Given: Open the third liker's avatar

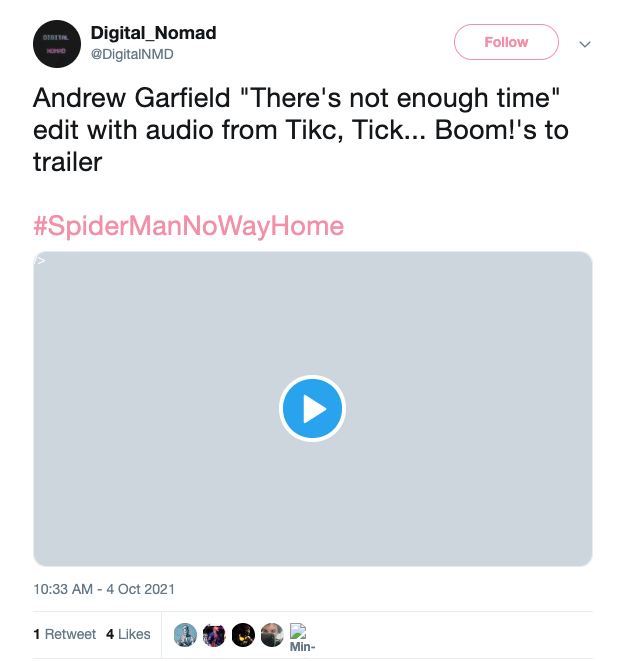Looking at the screenshot, I should point(243,634).
